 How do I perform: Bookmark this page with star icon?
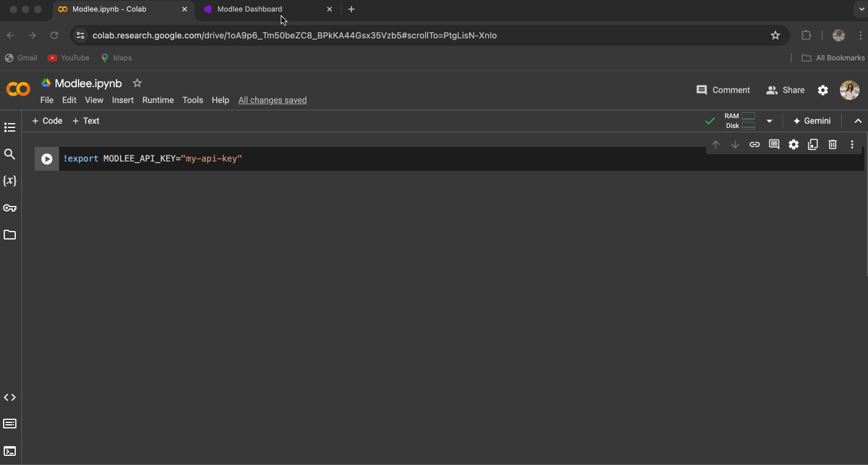click(x=775, y=35)
